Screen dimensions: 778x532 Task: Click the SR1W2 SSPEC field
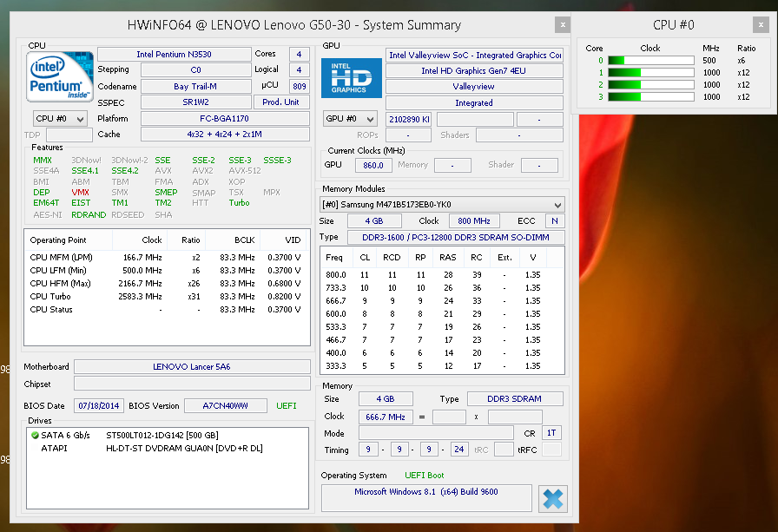point(196,102)
